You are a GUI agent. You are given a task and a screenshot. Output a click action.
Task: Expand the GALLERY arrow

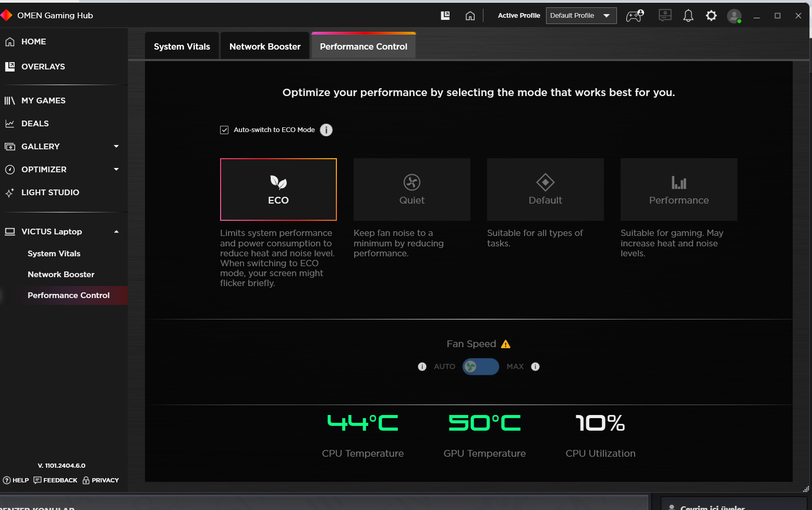[x=116, y=147]
